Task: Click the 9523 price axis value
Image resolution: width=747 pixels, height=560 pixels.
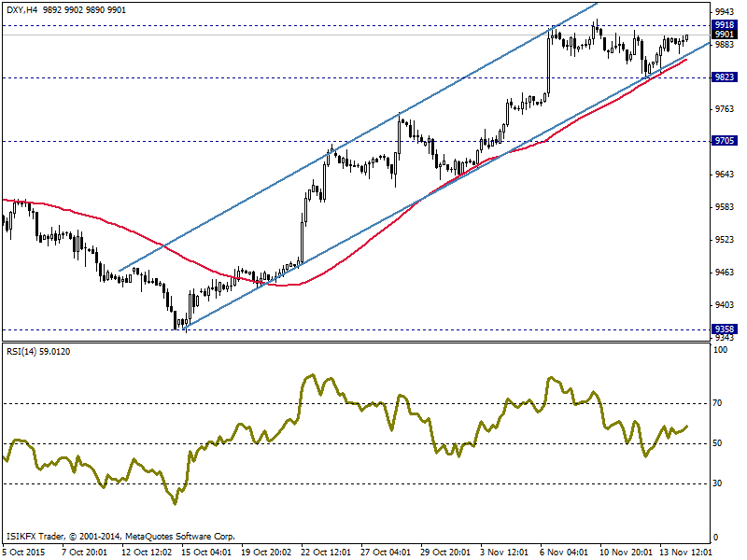Action: pyautogui.click(x=725, y=240)
